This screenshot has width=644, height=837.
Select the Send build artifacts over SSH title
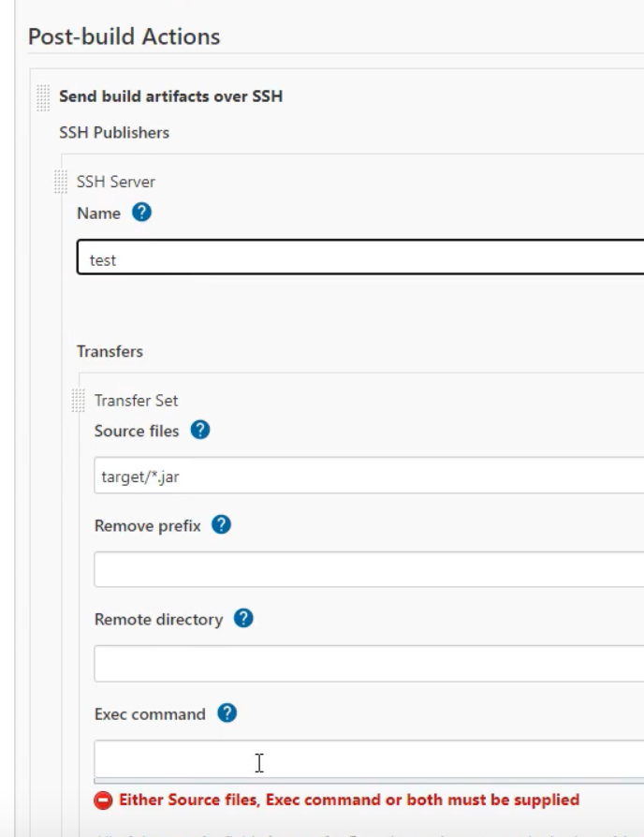tap(170, 96)
